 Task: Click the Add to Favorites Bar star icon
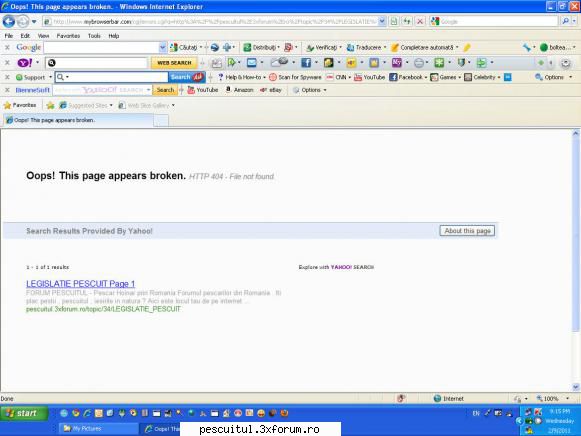[x=50, y=106]
